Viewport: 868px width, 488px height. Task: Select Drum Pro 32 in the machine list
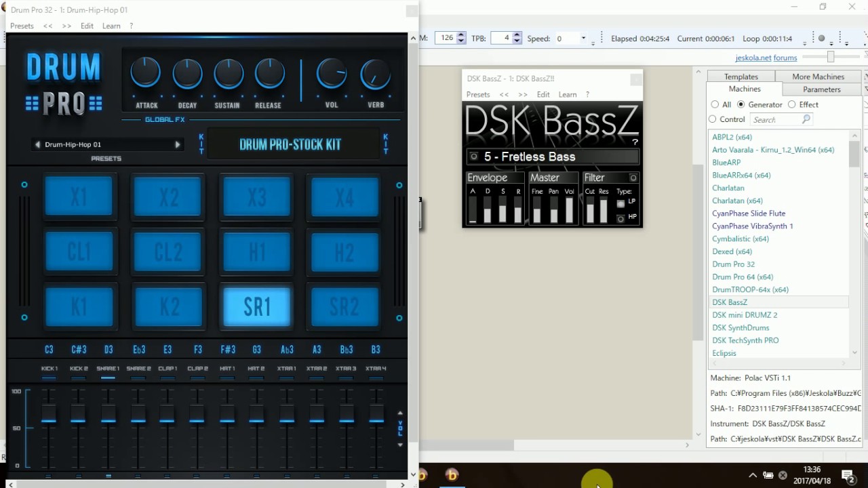(733, 264)
